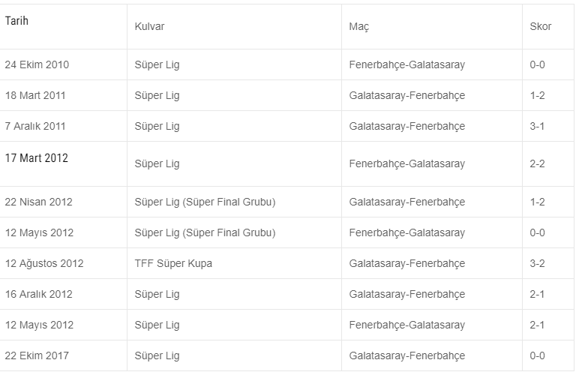The image size is (588, 381).
Task: Click Süper Final Grubu cell for 22 Nisan
Action: point(205,202)
